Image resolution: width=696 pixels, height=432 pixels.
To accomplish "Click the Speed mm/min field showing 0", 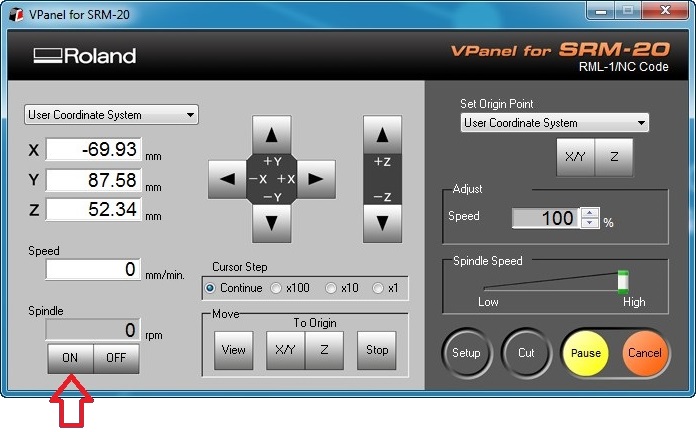I will point(93,269).
